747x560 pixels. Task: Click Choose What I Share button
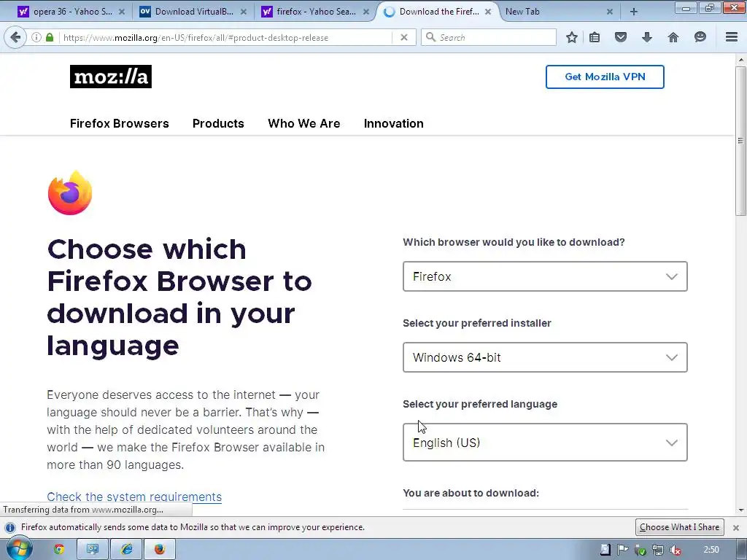click(x=679, y=527)
